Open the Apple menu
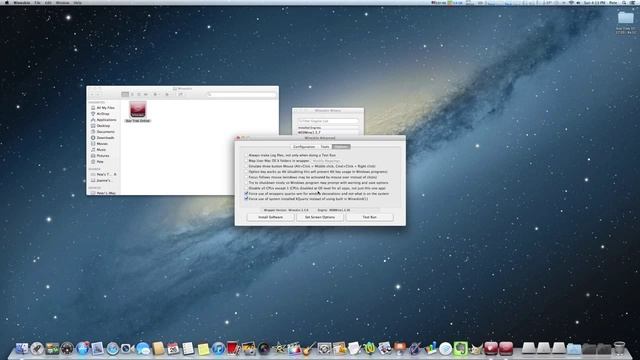 [6, 2]
